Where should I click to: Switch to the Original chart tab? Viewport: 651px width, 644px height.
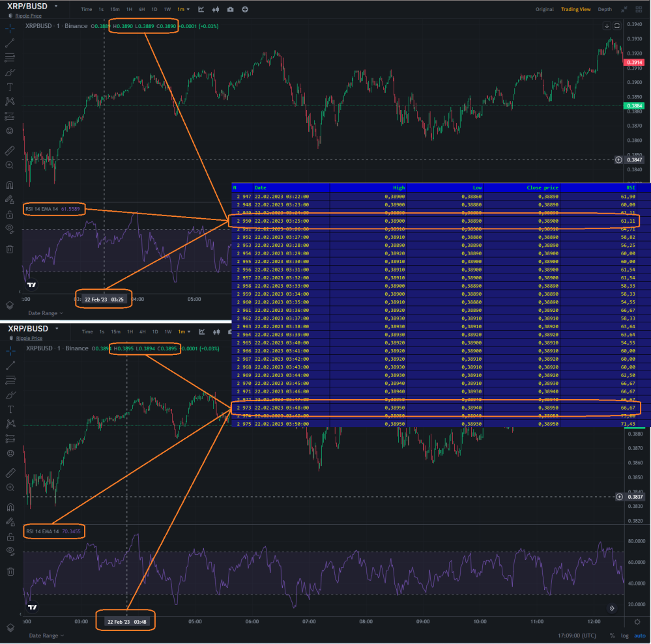[544, 9]
